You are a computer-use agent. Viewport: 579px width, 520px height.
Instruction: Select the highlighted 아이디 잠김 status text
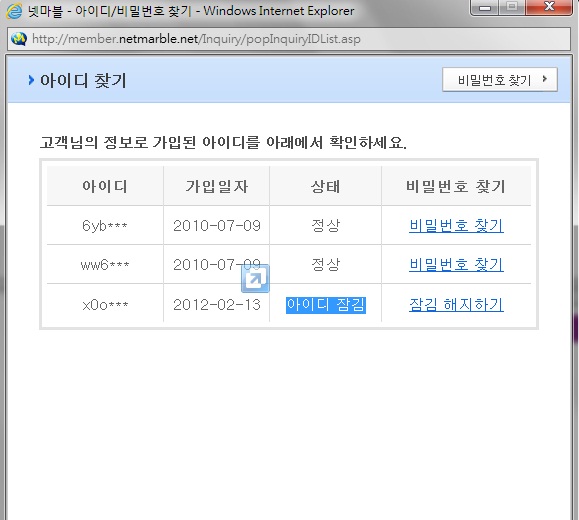coord(326,305)
